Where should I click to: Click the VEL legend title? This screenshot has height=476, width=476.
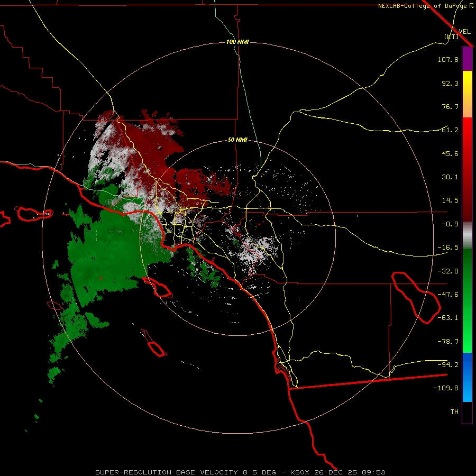(464, 31)
